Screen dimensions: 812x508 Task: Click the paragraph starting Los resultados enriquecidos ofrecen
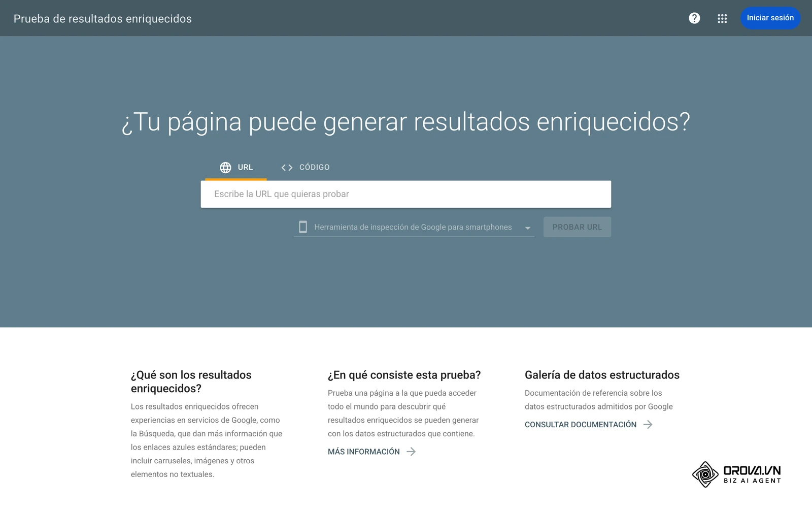(207, 440)
